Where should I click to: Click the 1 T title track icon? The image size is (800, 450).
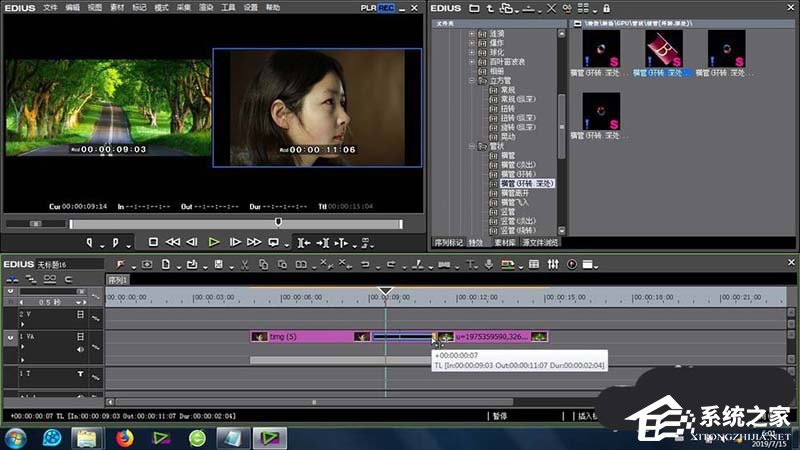point(79,373)
